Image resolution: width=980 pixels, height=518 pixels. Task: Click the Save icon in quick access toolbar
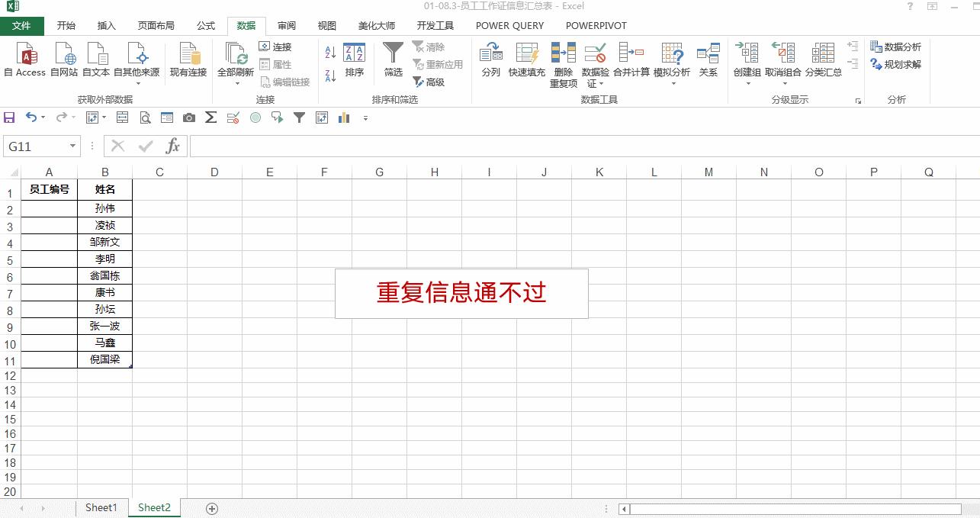[9, 117]
